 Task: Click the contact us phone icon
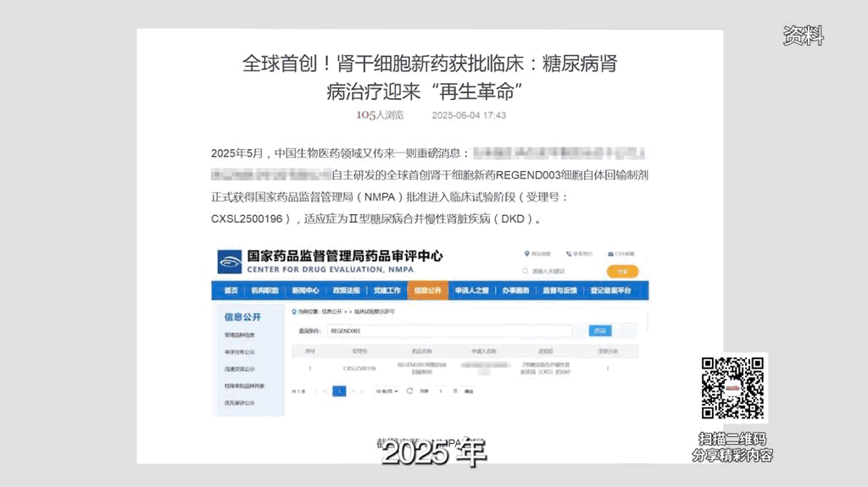click(569, 254)
